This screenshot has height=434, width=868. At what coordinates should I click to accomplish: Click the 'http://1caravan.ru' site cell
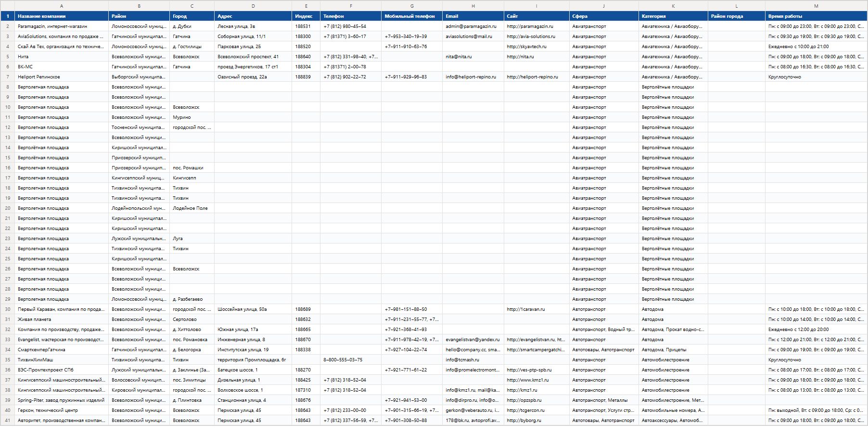point(536,309)
